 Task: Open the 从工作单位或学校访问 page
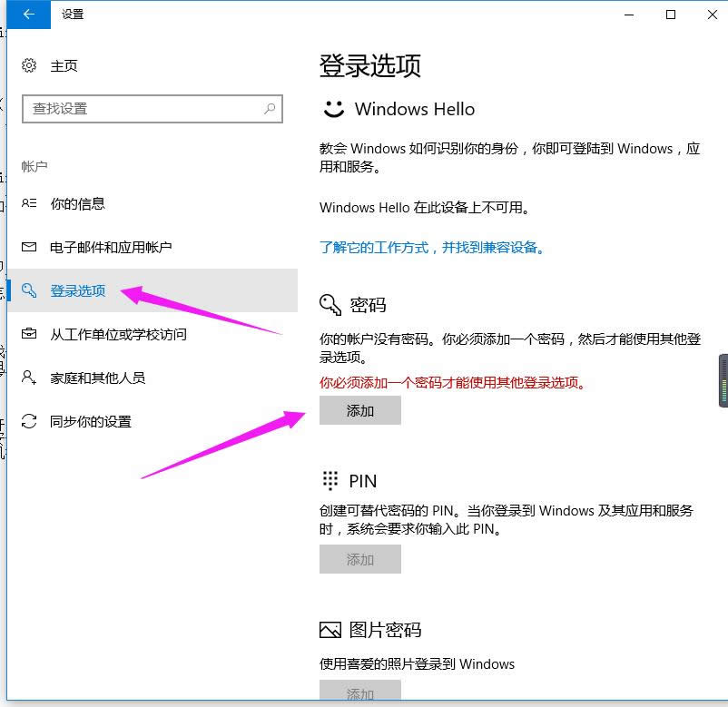point(116,334)
